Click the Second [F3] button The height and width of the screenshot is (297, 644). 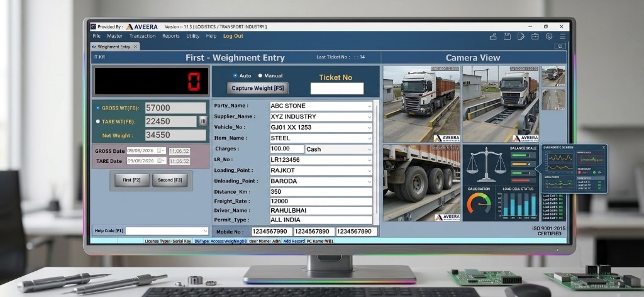tap(170, 180)
